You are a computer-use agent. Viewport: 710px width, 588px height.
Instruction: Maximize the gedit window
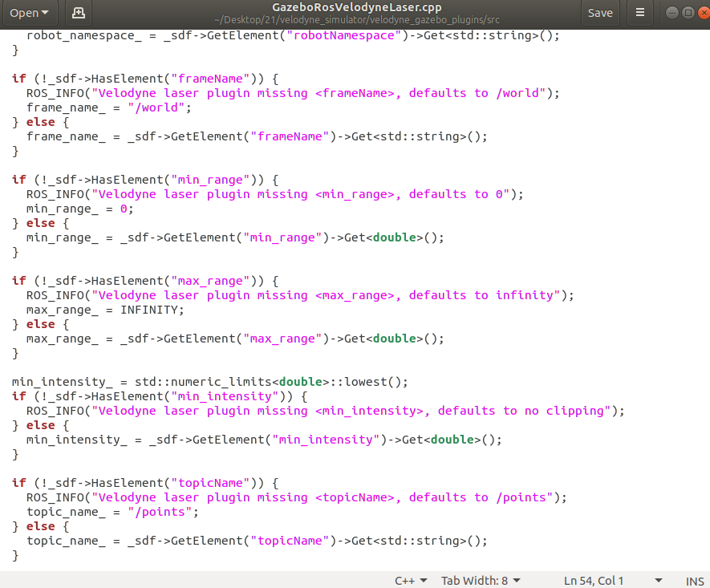[688, 13]
